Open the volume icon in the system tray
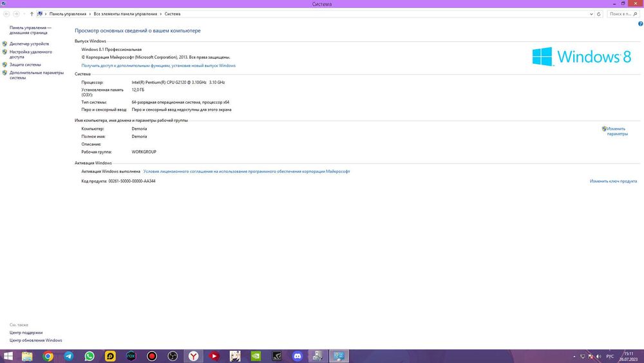 599,357
